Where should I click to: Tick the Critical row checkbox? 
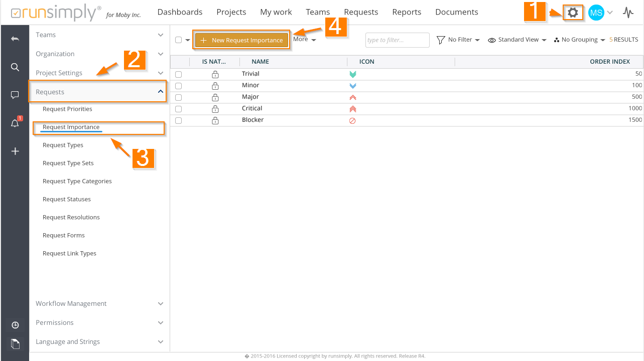click(178, 109)
